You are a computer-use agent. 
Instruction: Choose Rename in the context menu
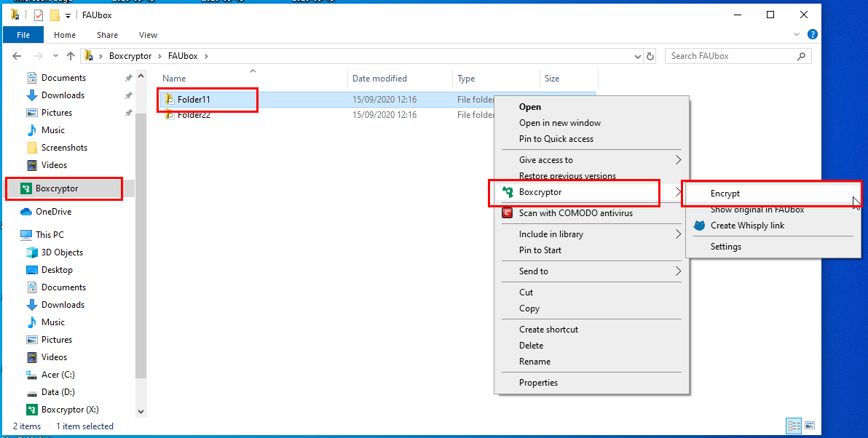point(534,361)
